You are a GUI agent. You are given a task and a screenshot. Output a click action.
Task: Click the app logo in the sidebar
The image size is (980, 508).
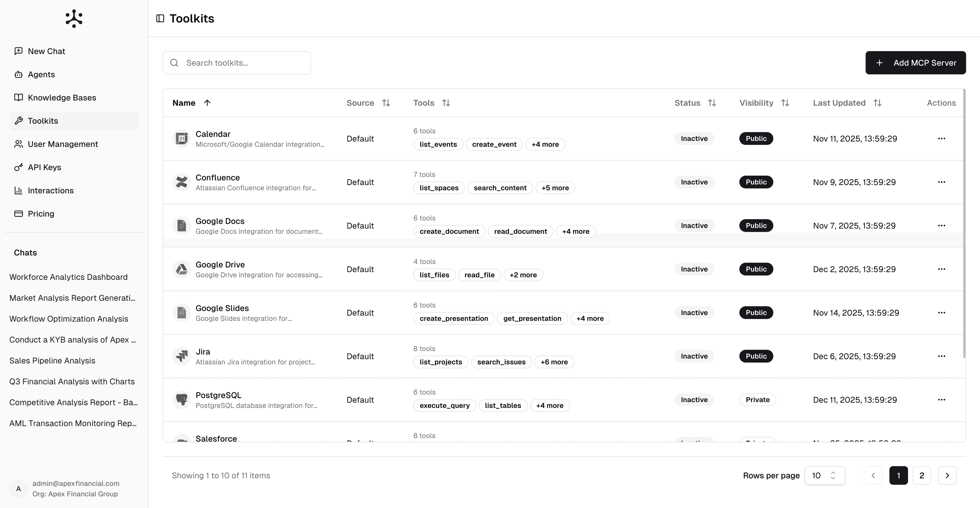74,19
